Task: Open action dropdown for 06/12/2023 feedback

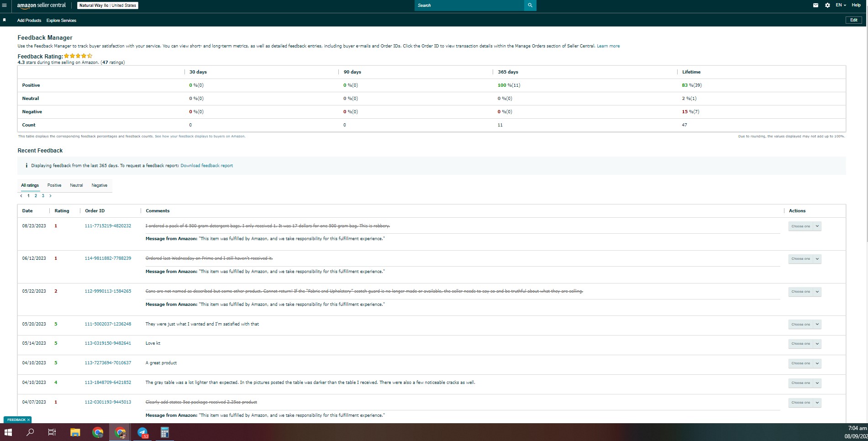Action: 805,259
